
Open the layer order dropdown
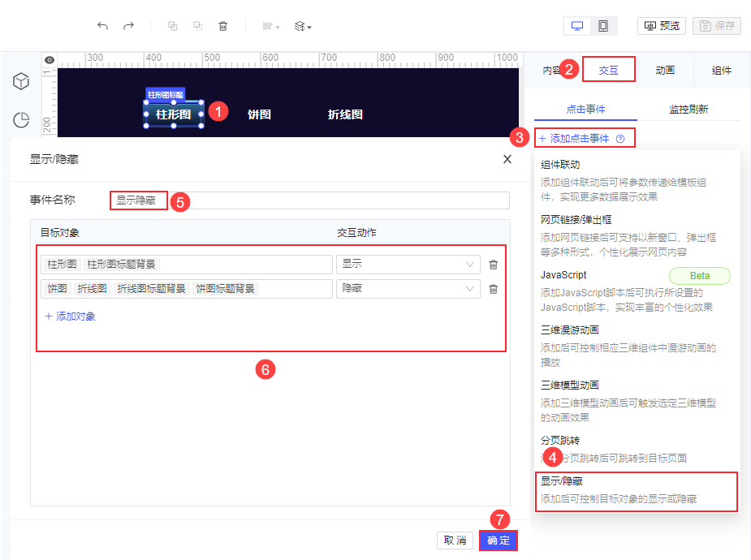(x=303, y=26)
